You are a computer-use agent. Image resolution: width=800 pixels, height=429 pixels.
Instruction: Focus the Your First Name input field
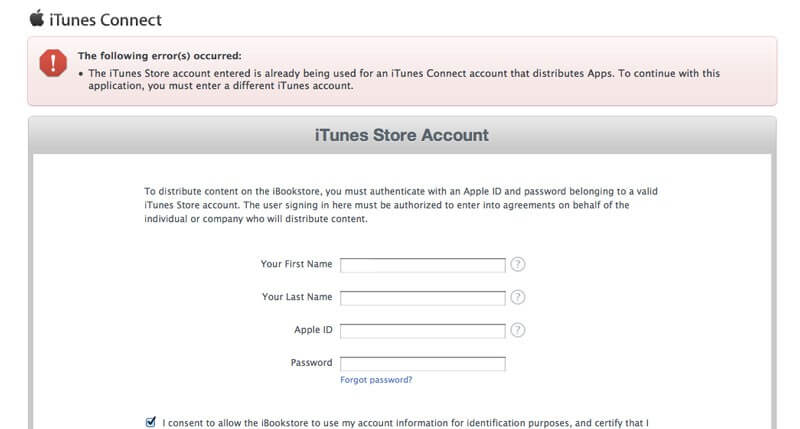tap(422, 265)
